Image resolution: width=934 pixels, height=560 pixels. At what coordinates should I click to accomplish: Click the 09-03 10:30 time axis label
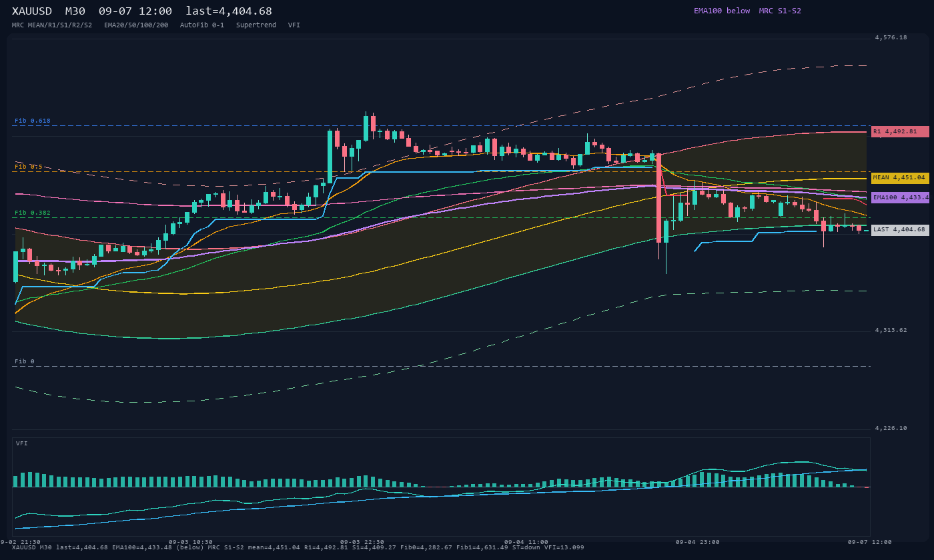click(191, 542)
